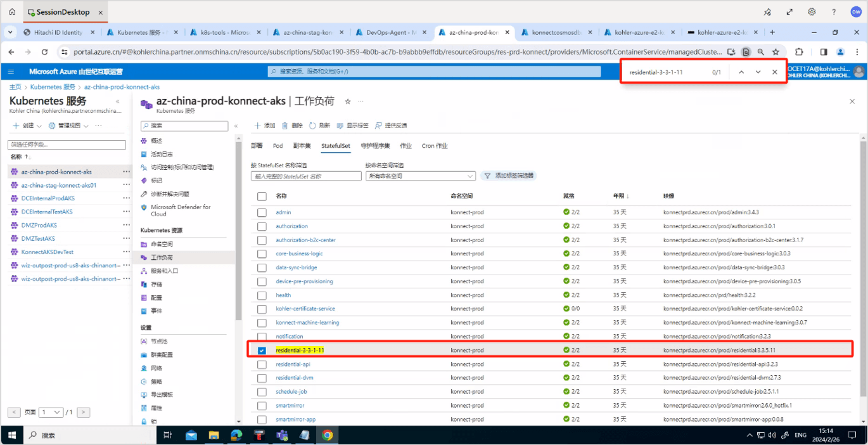Open the namespace filter dropdown (所有命名空间)
Screen dimensions: 868x445
(x=420, y=176)
